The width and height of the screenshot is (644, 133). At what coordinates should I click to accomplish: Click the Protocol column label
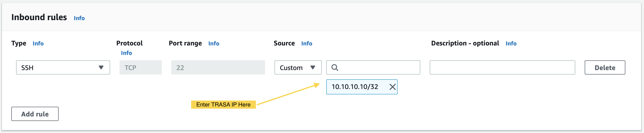pos(129,43)
